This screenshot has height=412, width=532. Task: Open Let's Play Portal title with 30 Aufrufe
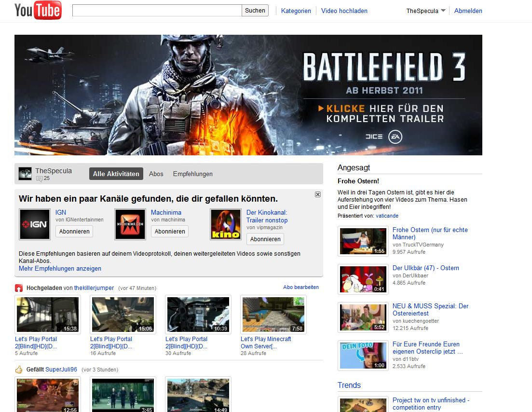point(187,343)
